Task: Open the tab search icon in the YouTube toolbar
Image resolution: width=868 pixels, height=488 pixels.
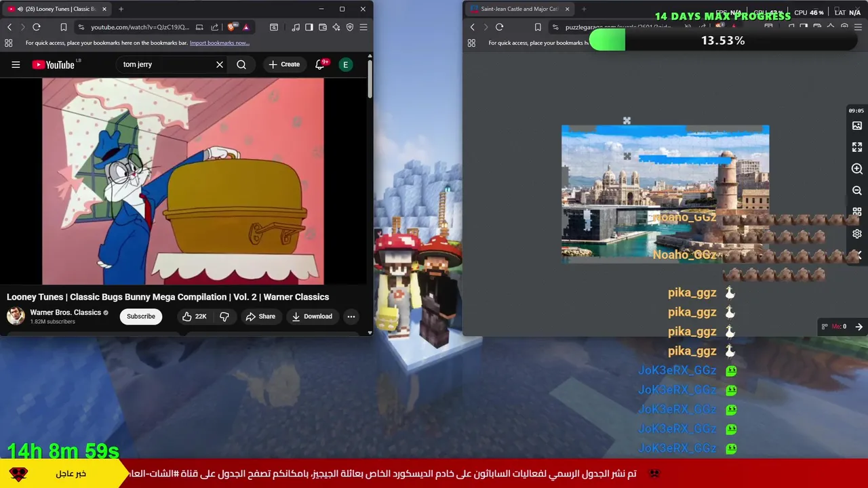Action: pyautogui.click(x=274, y=27)
